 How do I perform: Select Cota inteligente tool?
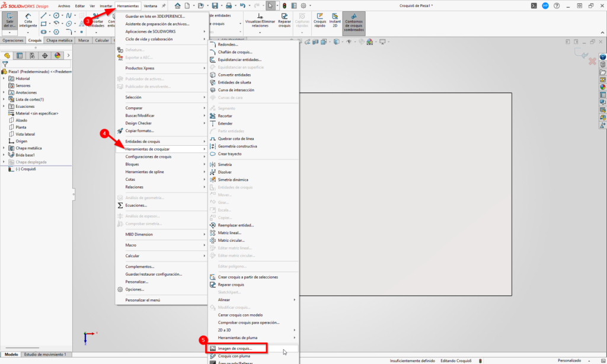28,20
